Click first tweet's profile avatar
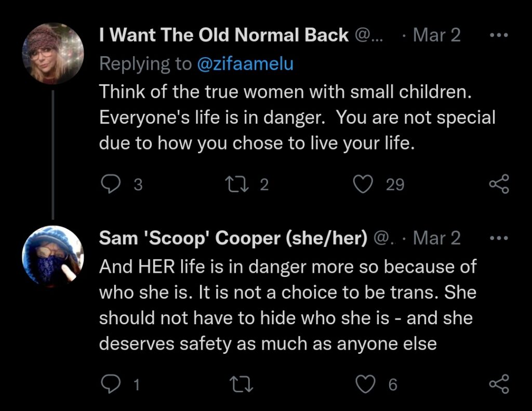Viewport: 532px width, 411px height. (x=52, y=53)
